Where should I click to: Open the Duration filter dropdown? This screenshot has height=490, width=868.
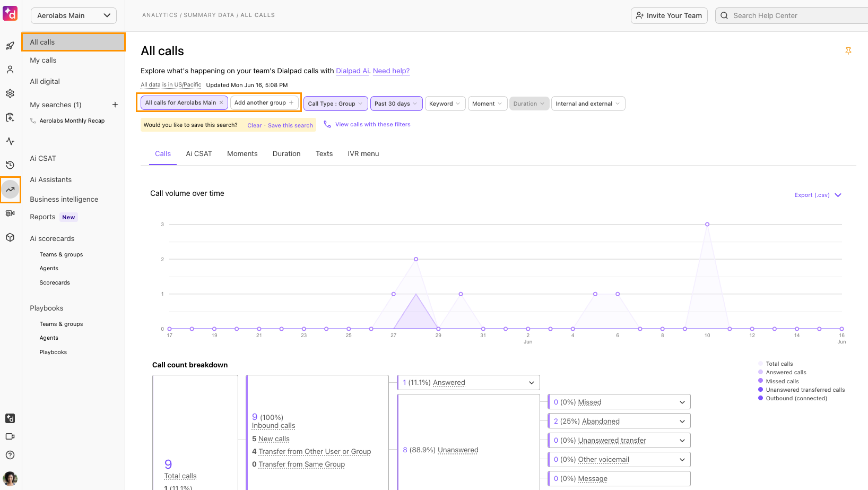pyautogui.click(x=529, y=104)
